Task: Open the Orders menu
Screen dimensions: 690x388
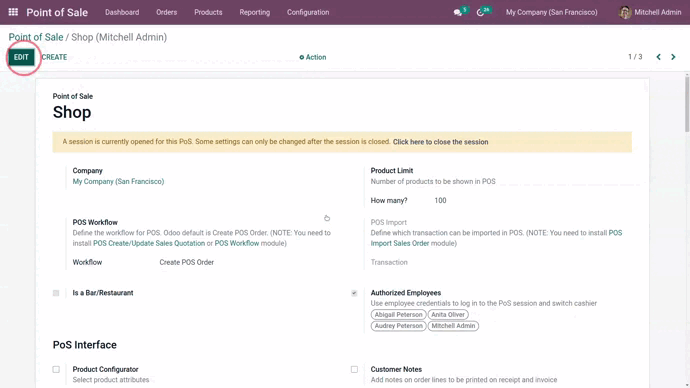Action: point(166,12)
